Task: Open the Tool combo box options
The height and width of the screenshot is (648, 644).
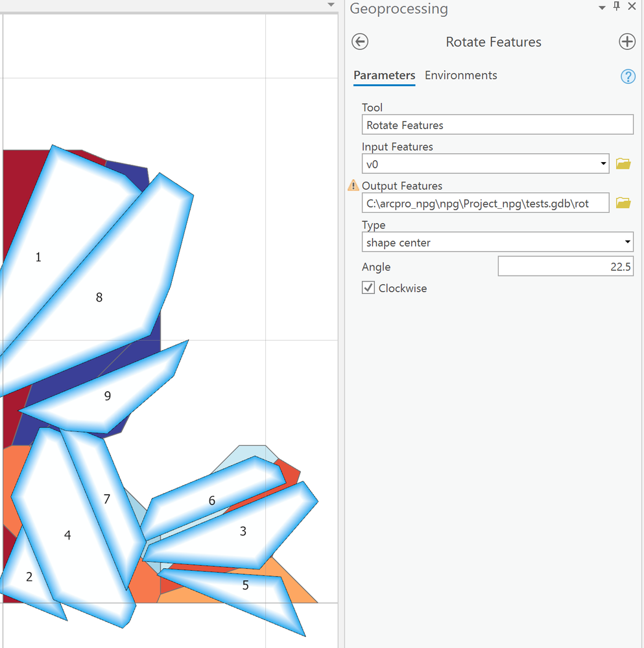Action: (x=497, y=125)
